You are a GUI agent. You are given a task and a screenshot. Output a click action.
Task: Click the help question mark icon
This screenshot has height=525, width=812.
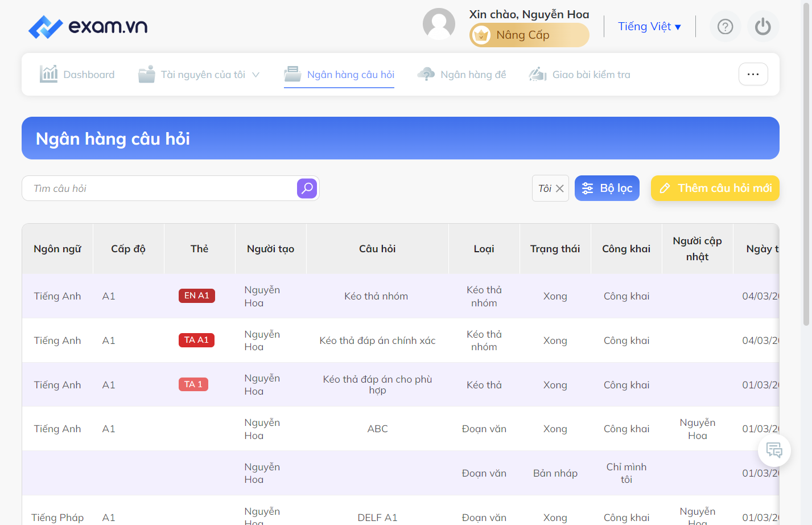click(x=725, y=26)
